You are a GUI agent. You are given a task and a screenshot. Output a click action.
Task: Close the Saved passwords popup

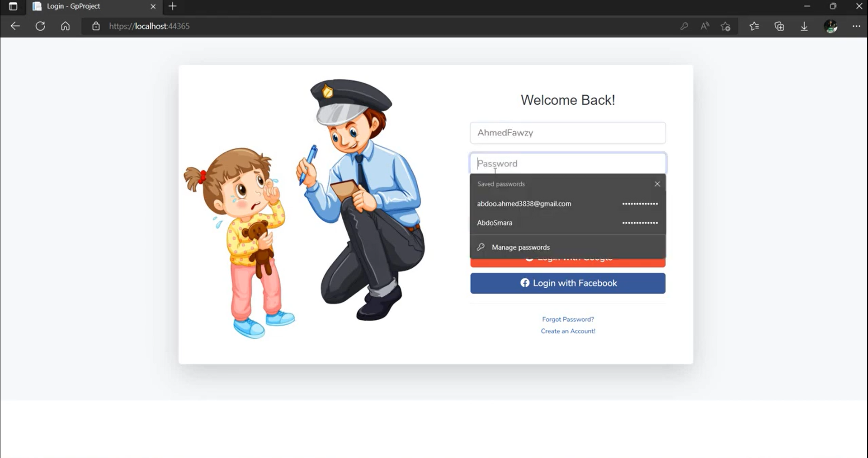657,184
